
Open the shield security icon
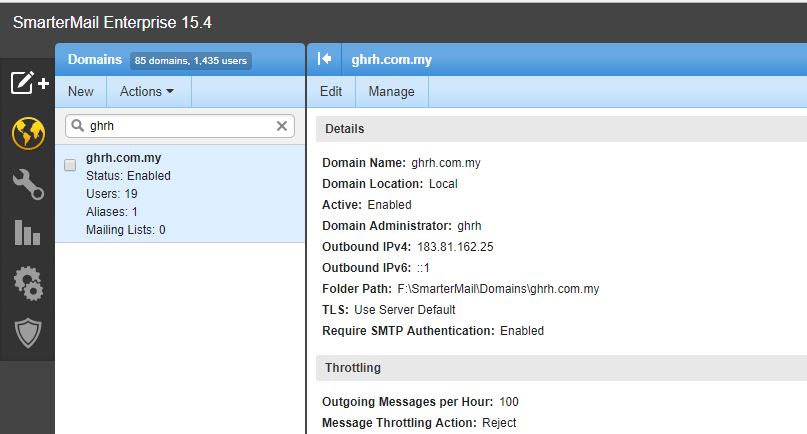[28, 333]
